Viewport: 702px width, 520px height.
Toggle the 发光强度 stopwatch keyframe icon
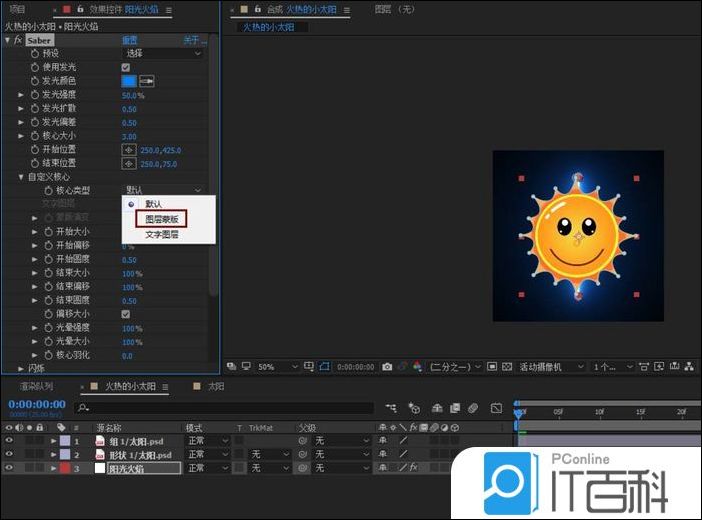click(35, 95)
